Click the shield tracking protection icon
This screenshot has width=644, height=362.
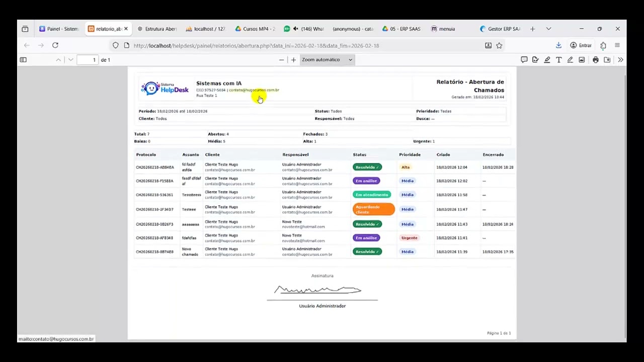tap(116, 45)
